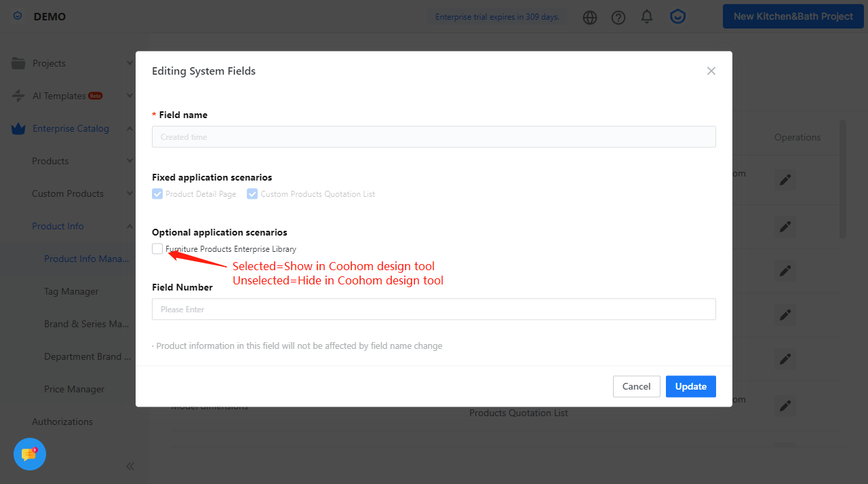
Task: Click the Update button
Action: click(x=690, y=386)
